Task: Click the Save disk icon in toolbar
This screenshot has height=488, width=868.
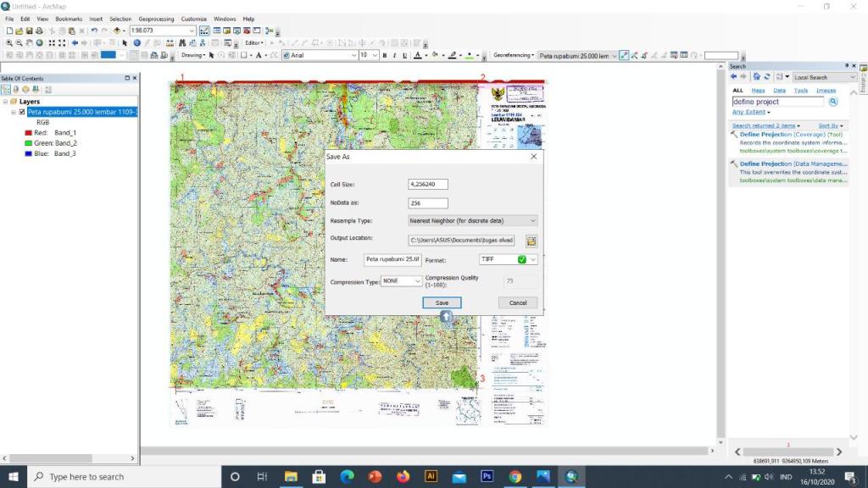Action: point(30,31)
